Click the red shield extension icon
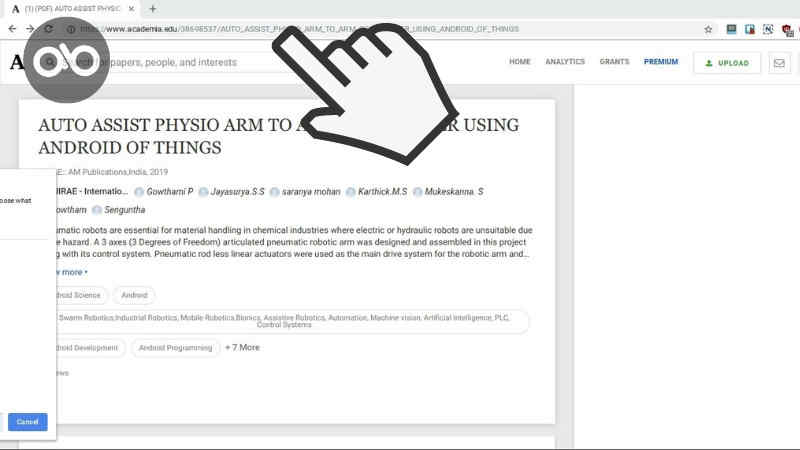 787,30
